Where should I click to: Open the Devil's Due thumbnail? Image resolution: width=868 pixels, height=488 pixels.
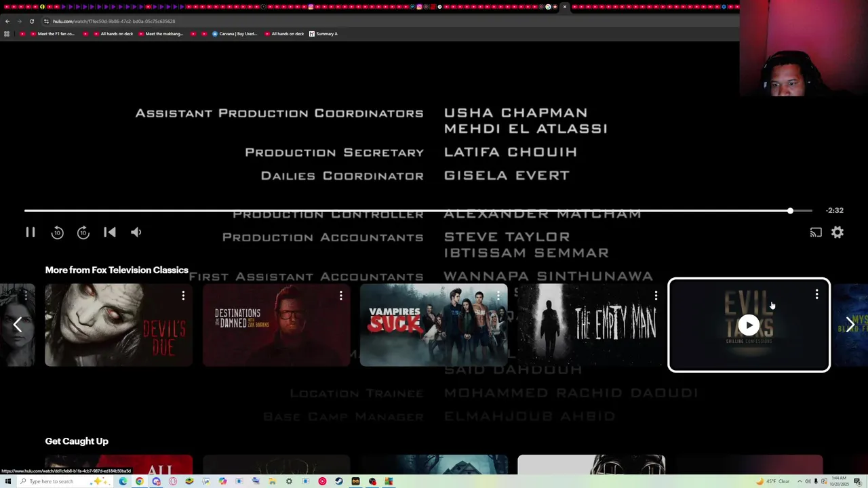[x=119, y=325]
